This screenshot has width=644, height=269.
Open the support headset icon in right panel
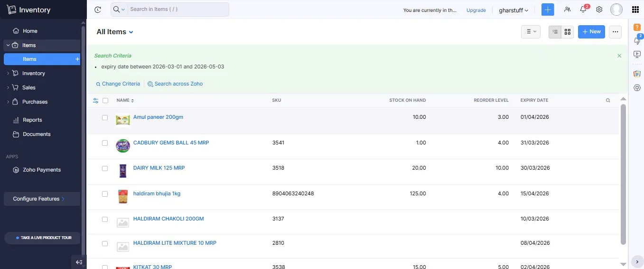637,87
